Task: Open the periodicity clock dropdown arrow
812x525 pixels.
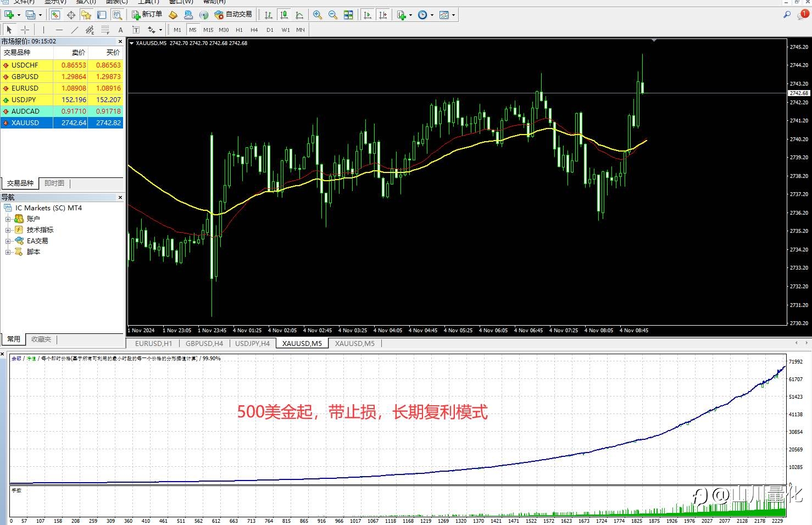Action: click(x=432, y=15)
